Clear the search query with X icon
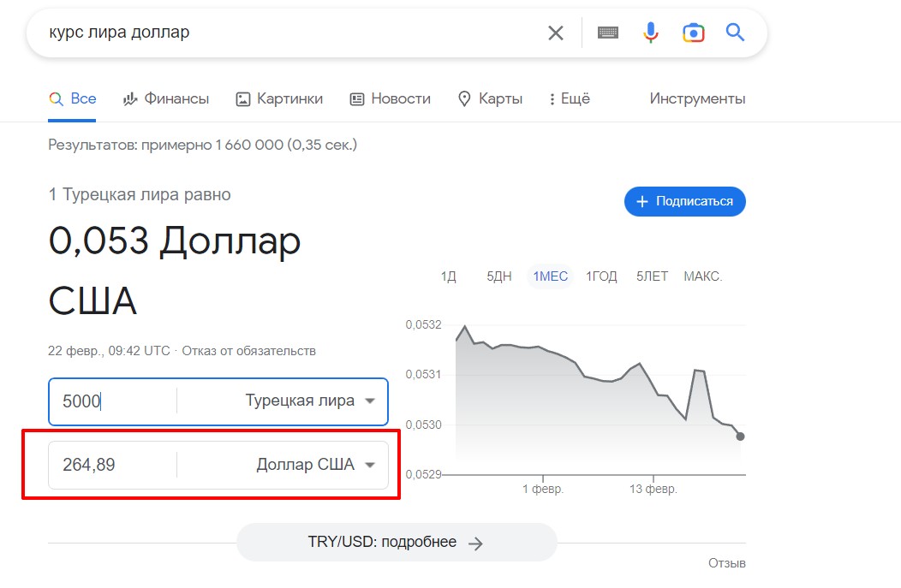 tap(556, 33)
